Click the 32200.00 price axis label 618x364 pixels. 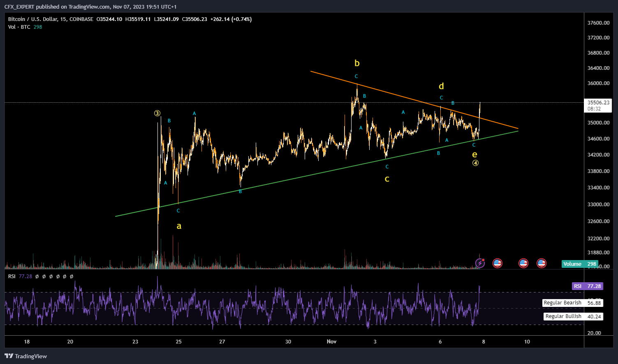[x=598, y=238]
